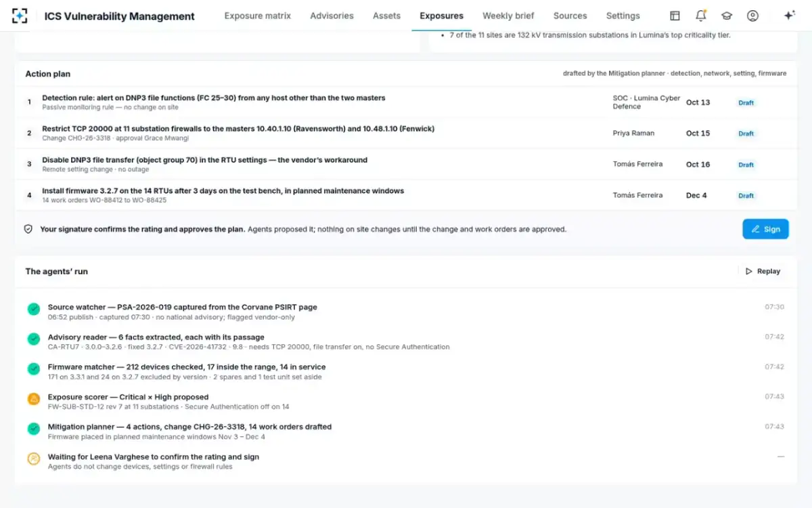Open the Assets tab
Viewport: 812px width, 508px height.
(x=386, y=16)
